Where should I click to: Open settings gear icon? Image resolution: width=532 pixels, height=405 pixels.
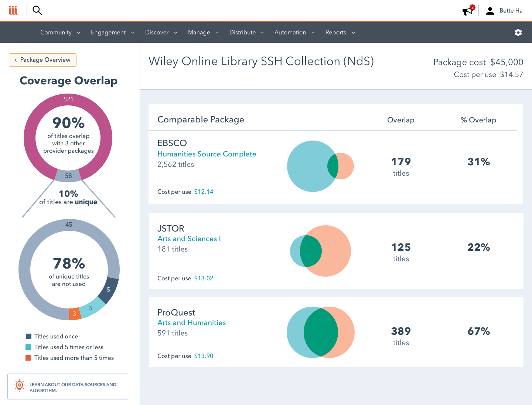[x=518, y=33]
